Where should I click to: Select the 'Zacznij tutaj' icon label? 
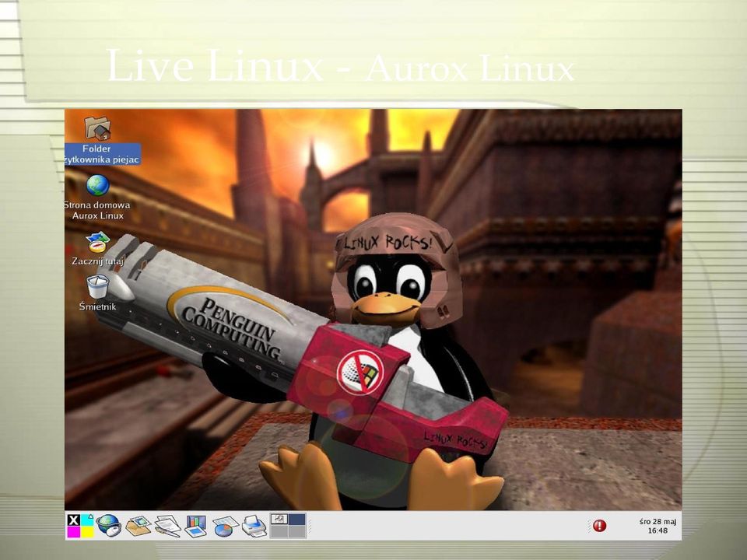pyautogui.click(x=98, y=261)
